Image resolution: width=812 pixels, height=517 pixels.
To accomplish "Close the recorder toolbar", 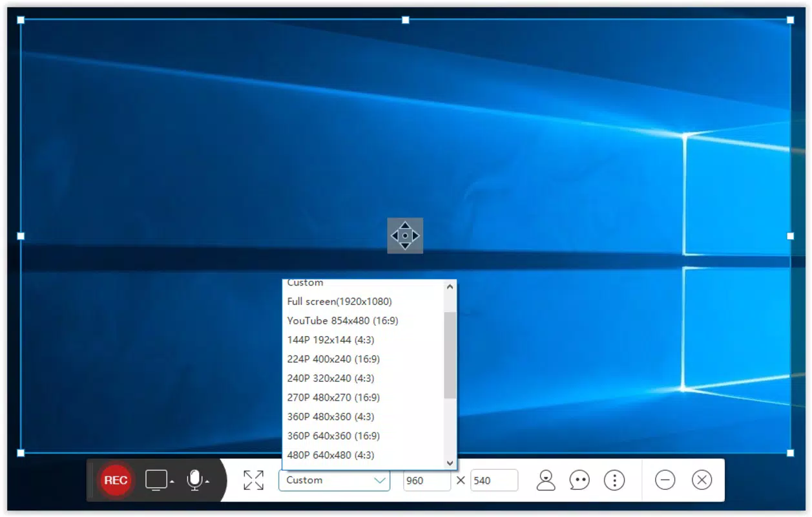I will tap(702, 480).
